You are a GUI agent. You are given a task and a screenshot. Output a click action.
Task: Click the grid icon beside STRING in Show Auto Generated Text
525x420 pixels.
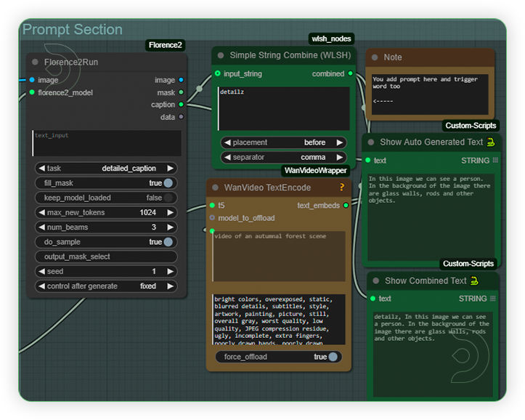point(495,161)
